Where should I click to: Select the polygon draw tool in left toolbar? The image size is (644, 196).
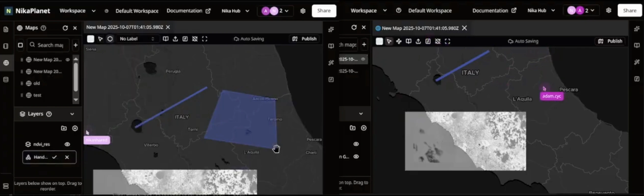(110, 39)
